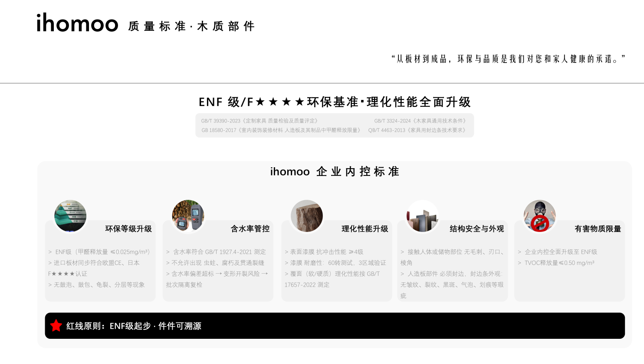Click the line 接触人体或储物部位 无毛刺
Viewport: 644px width, 364px height.
(x=452, y=257)
